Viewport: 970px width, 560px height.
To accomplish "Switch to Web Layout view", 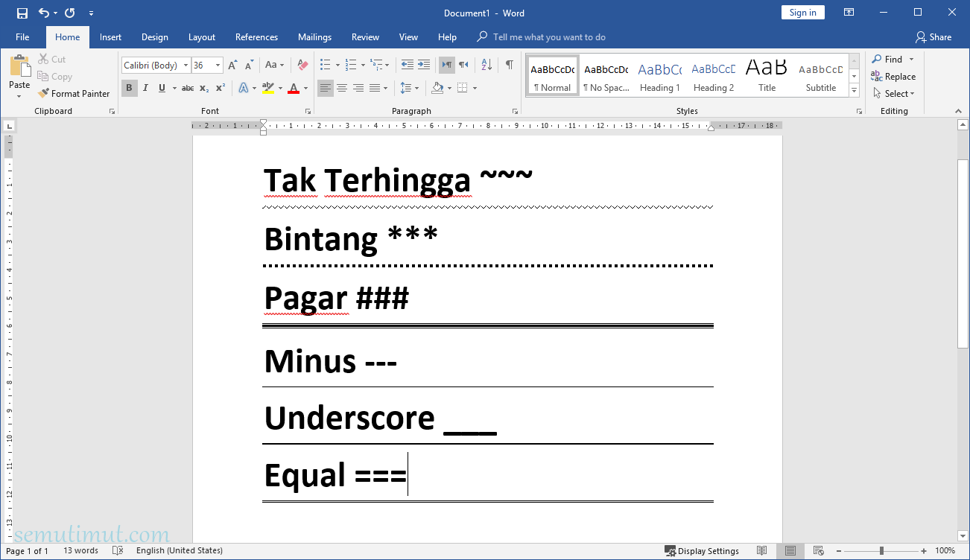I will [819, 551].
